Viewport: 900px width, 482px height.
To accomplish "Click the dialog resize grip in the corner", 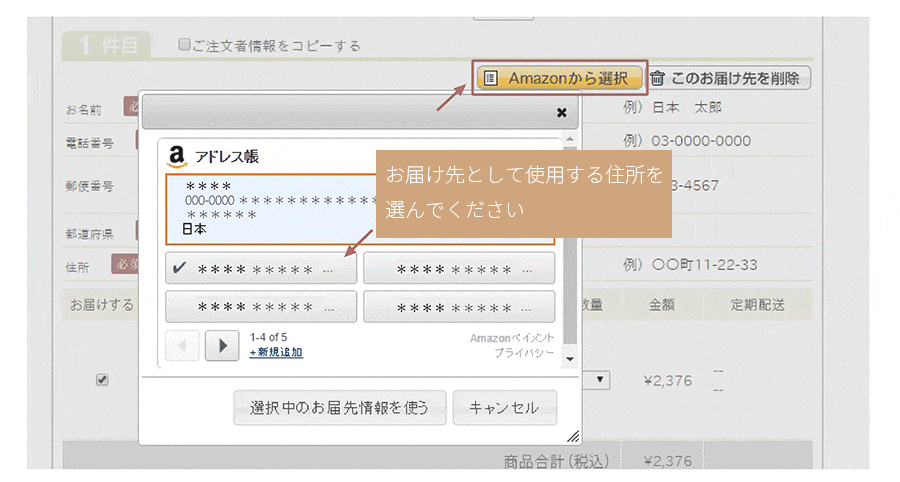I will (x=573, y=437).
